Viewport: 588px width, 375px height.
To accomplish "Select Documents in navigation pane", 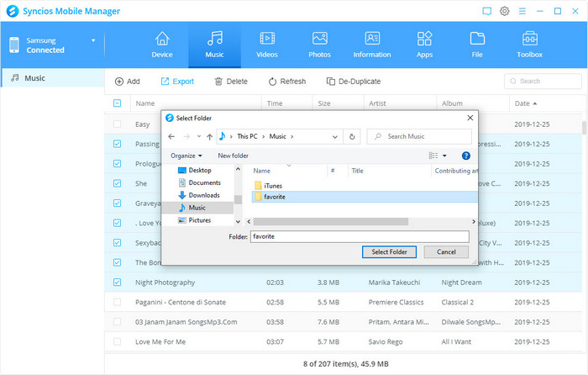I will 200,182.
